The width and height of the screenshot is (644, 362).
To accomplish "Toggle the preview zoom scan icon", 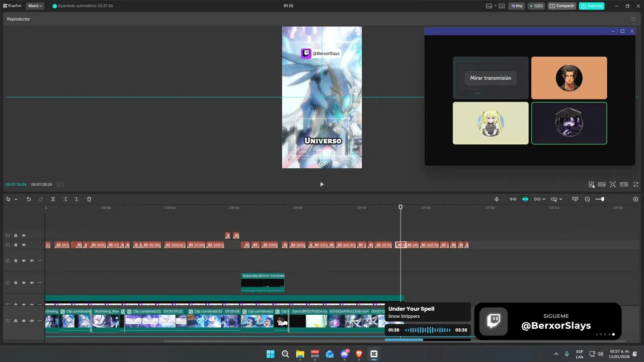I will point(613,185).
